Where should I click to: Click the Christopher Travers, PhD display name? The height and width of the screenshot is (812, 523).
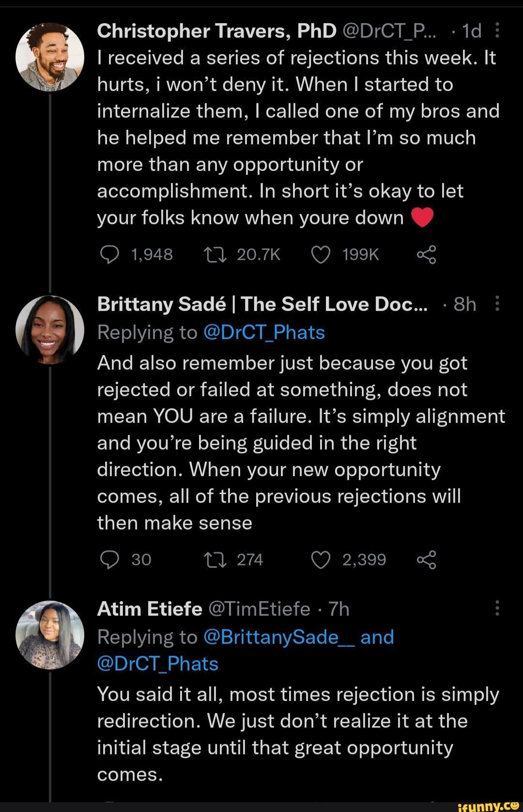216,31
